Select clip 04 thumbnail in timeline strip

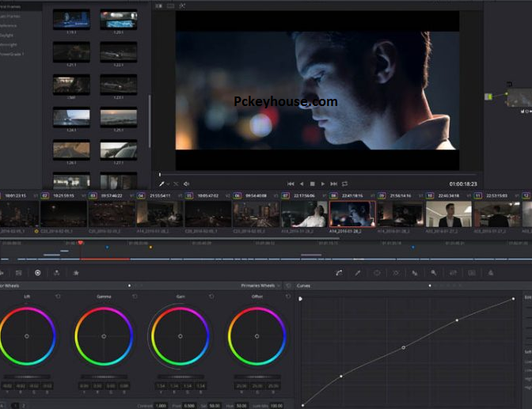159,214
